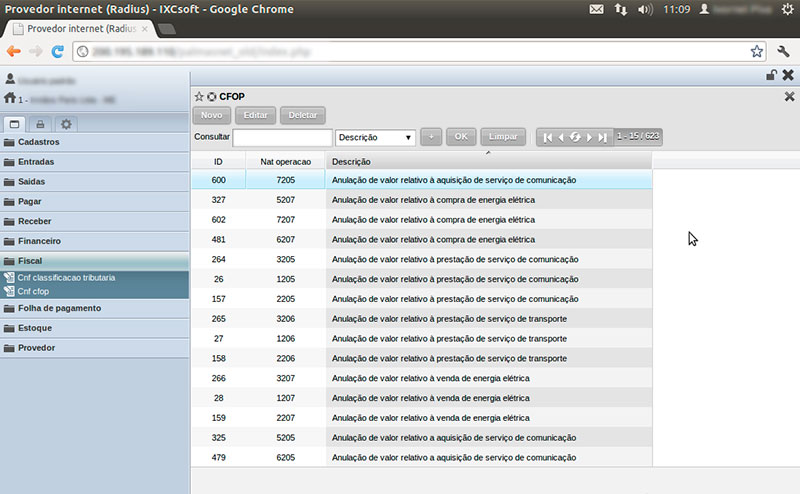Sort by Nat operacao column header
Image resolution: width=800 pixels, height=494 pixels.
click(285, 162)
